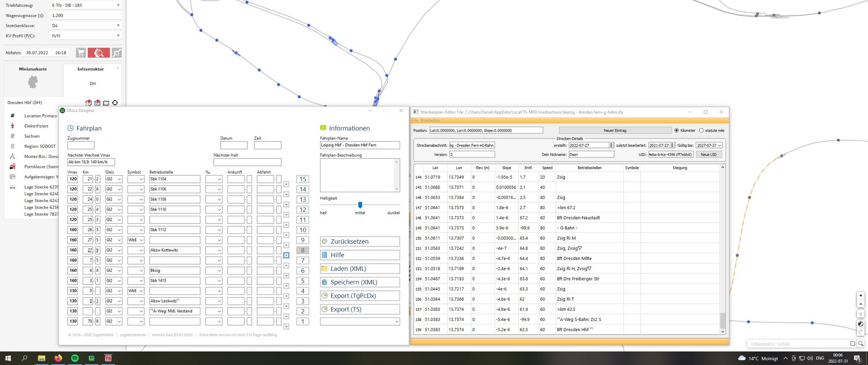This screenshot has height=365, width=868.
Task: Select the statute mile radio button
Action: coord(701,130)
